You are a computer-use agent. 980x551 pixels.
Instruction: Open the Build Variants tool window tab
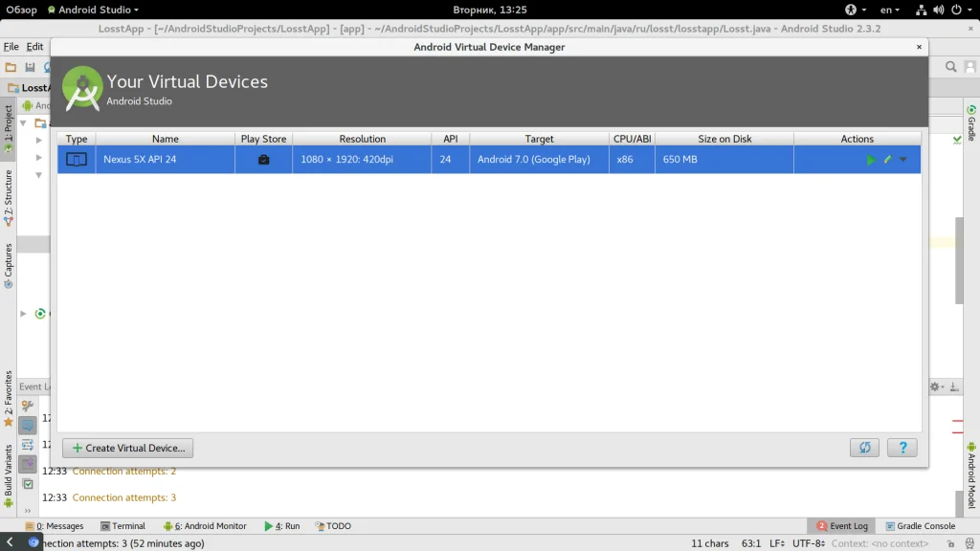(x=8, y=476)
